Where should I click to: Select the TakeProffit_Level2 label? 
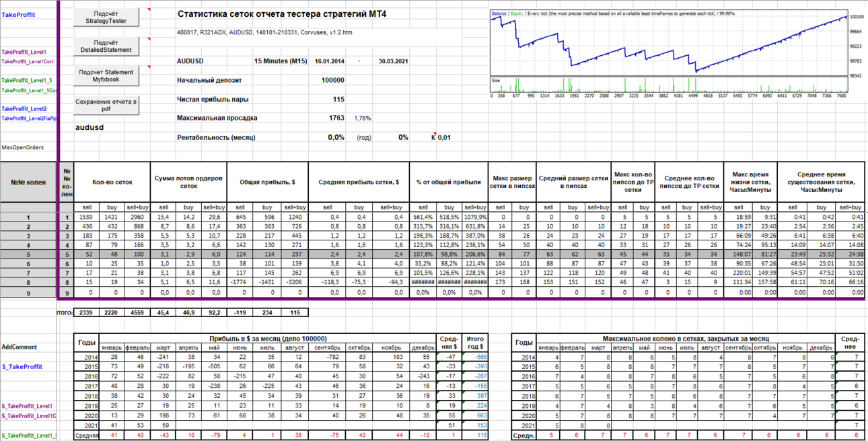click(x=24, y=108)
